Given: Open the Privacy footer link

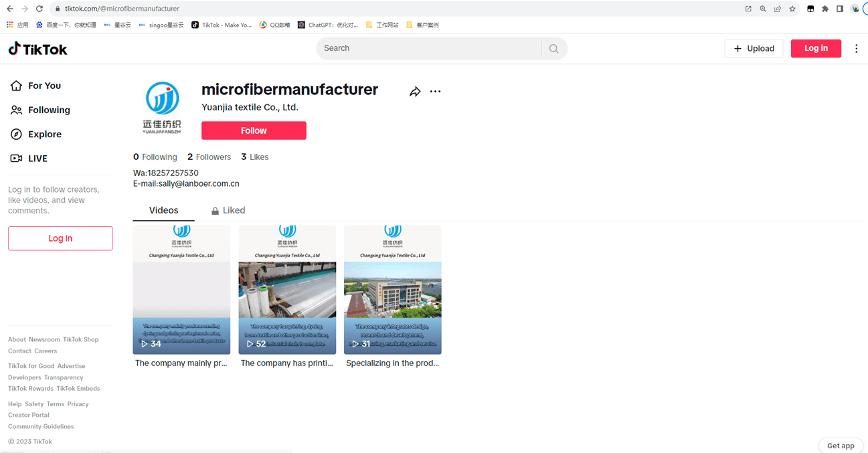Looking at the screenshot, I should click(x=78, y=404).
